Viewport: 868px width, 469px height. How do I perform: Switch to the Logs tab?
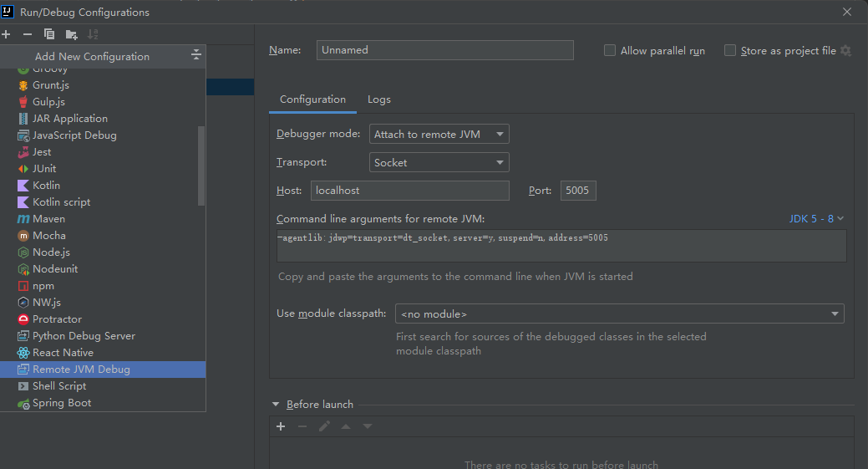(379, 99)
